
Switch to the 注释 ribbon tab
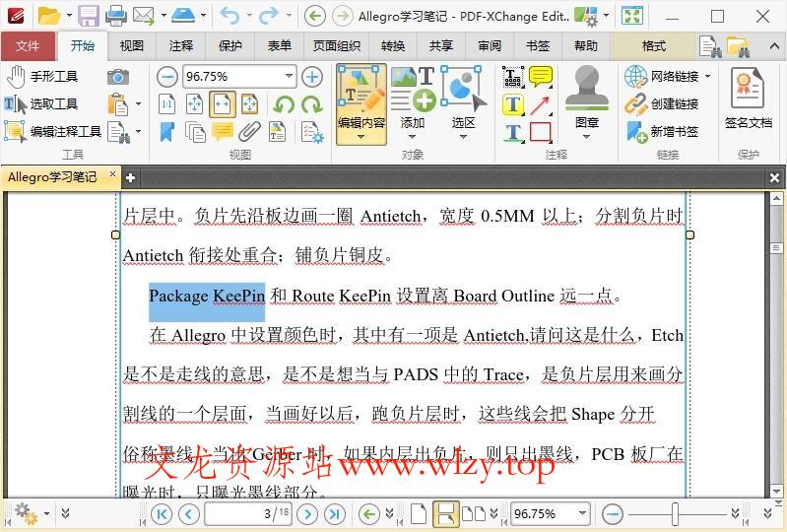180,46
